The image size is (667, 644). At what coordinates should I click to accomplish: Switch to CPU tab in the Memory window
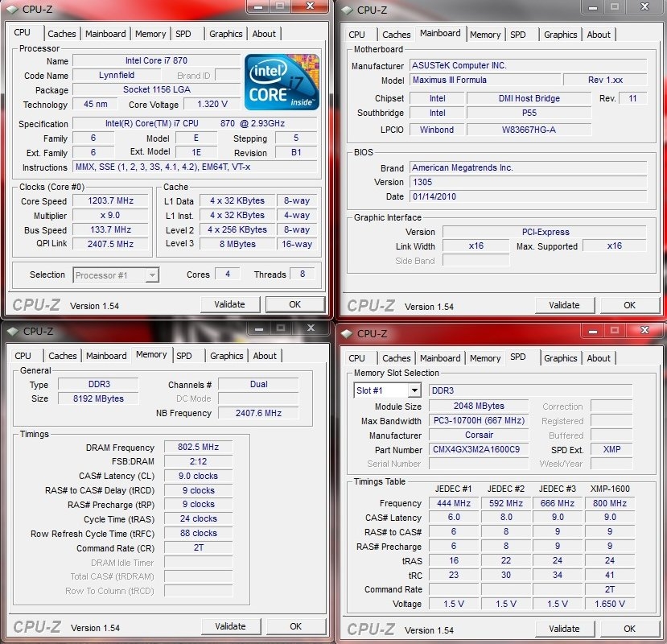[x=23, y=356]
